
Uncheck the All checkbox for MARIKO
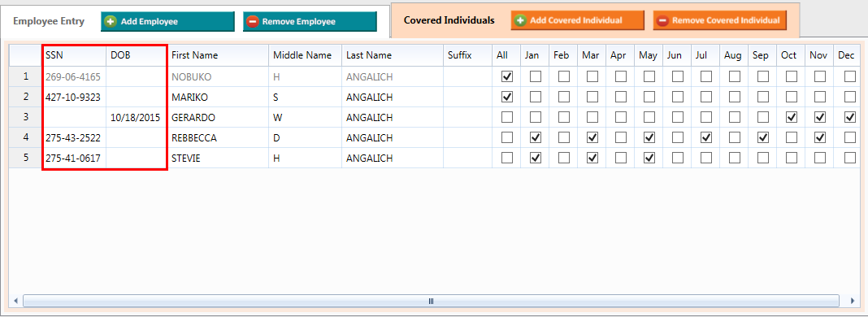506,97
